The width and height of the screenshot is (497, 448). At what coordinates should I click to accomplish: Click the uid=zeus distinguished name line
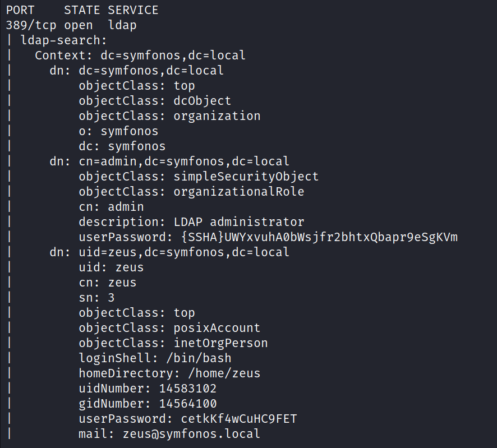tap(169, 252)
